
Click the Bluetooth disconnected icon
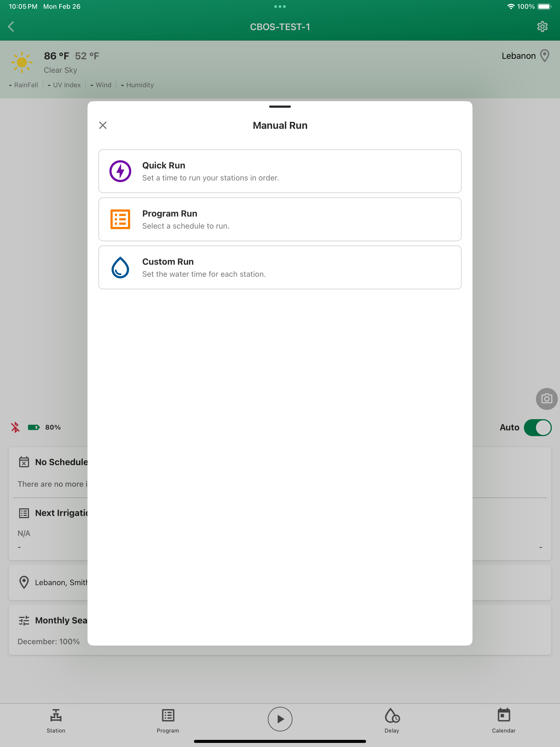(15, 427)
